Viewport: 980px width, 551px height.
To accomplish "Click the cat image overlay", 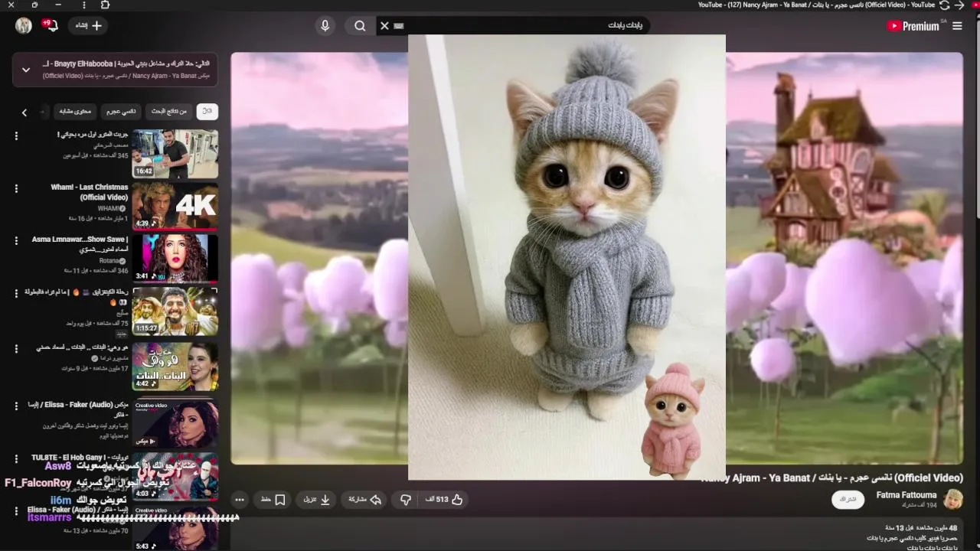I will [x=567, y=257].
